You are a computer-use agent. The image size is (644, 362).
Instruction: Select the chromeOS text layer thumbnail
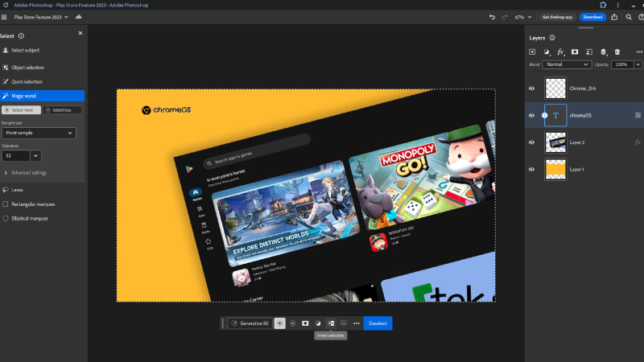(555, 115)
